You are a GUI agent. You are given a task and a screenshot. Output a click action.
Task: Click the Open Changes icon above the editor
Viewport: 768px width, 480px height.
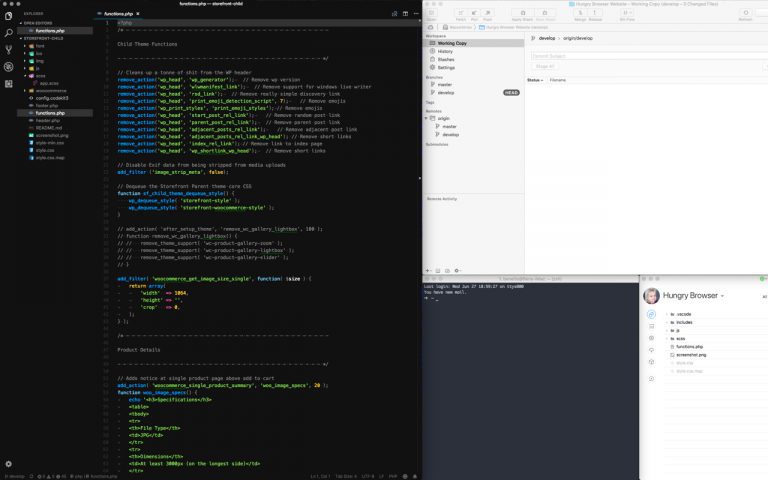pyautogui.click(x=394, y=14)
